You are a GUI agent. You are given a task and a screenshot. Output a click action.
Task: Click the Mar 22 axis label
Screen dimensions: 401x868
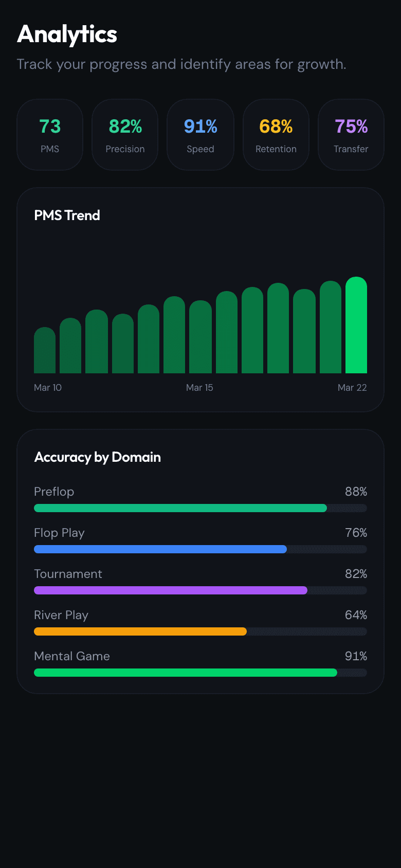pos(352,387)
